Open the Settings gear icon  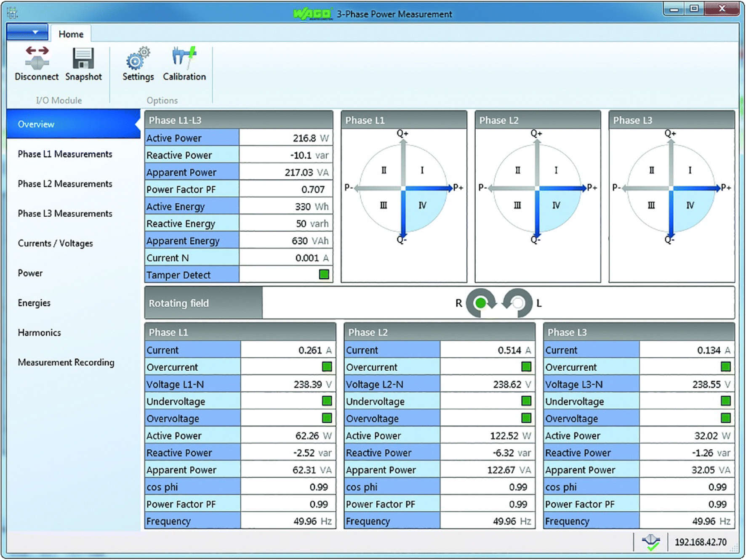[x=138, y=59]
